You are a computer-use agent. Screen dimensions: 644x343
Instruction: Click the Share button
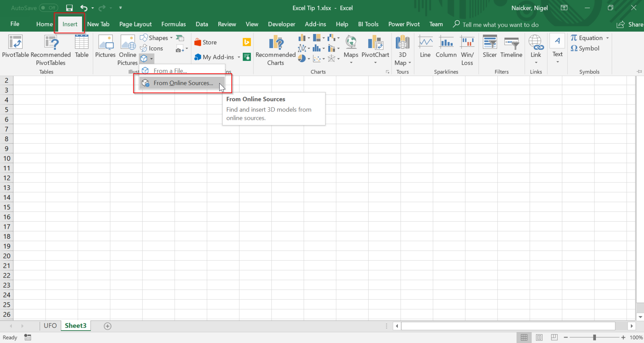pyautogui.click(x=633, y=24)
